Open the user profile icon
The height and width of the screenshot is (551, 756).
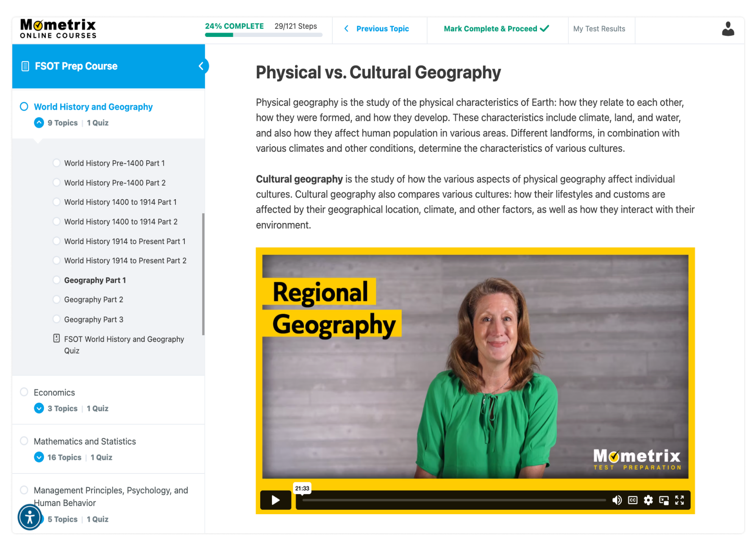coord(728,29)
